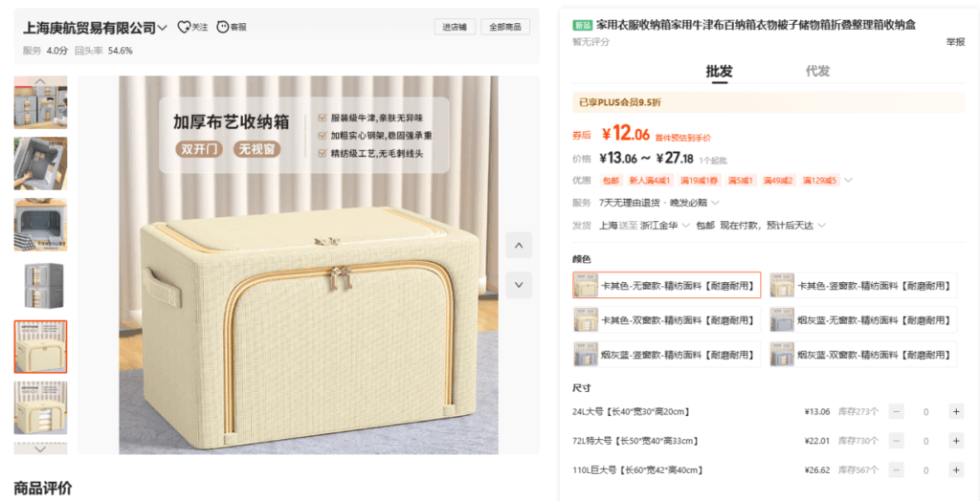Click the heart icon to follow store
This screenshot has height=501, width=980.
click(184, 27)
